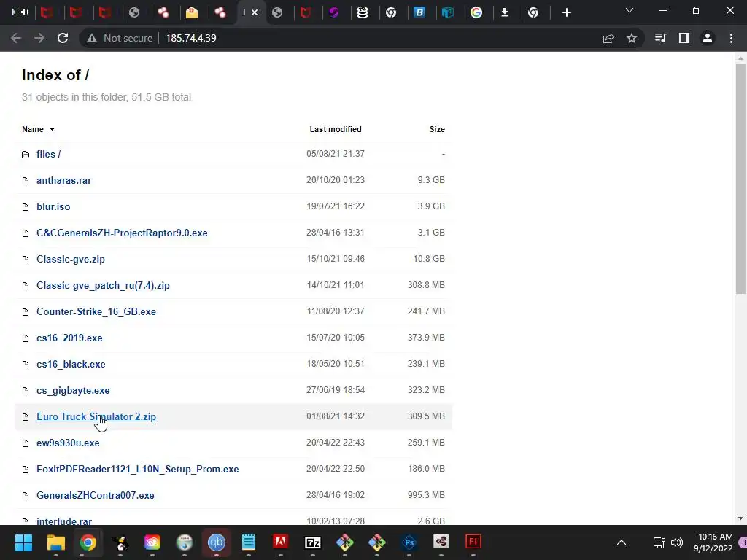Click file icon beside Euro Truck Simulator 2.zip

(x=26, y=417)
